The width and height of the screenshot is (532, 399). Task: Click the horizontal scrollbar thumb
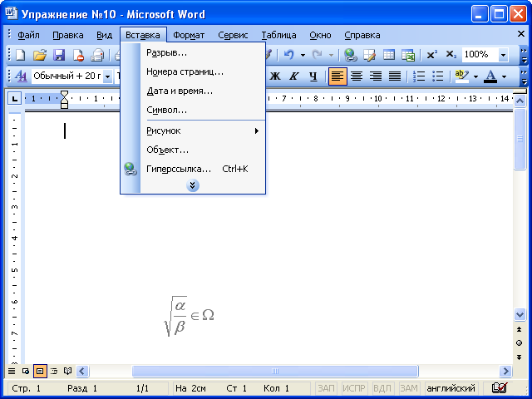click(x=275, y=372)
